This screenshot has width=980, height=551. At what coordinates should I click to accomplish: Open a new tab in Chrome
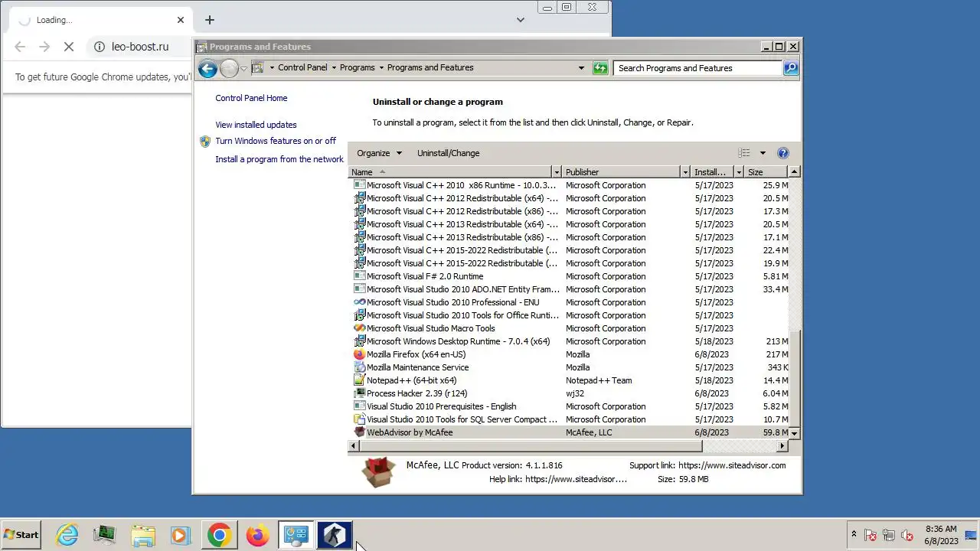click(x=209, y=20)
